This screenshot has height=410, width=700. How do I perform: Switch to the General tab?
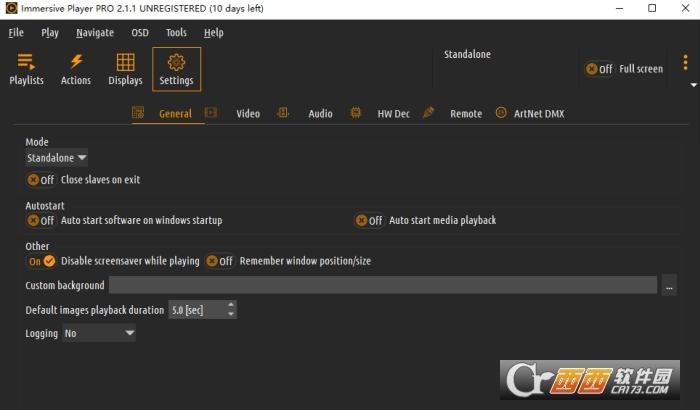coord(175,113)
